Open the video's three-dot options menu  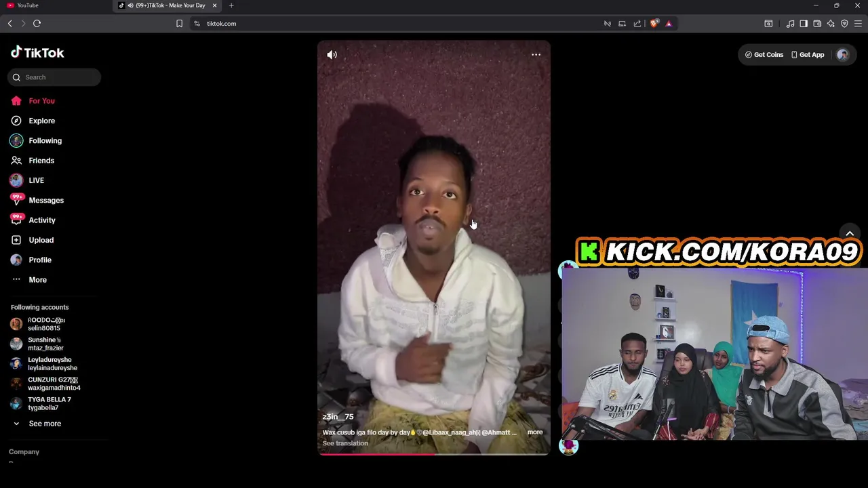[x=536, y=55]
